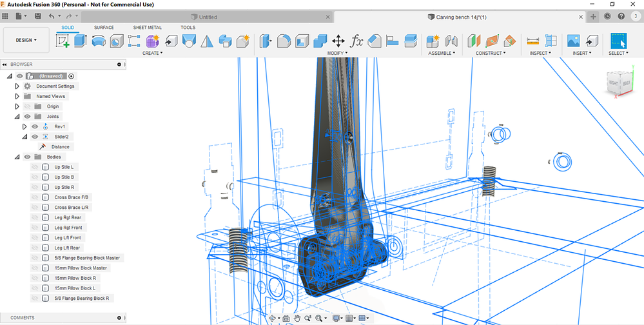
Task: Open the INSPECT menu
Action: pos(540,53)
